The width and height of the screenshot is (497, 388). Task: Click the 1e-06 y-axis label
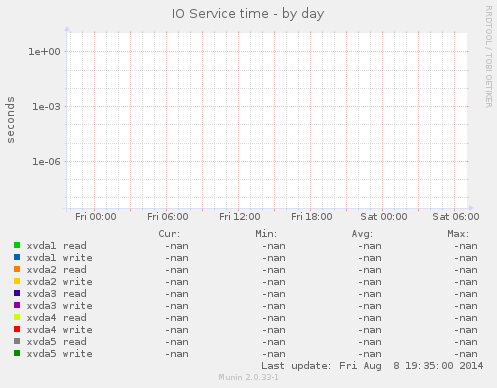pyautogui.click(x=46, y=162)
